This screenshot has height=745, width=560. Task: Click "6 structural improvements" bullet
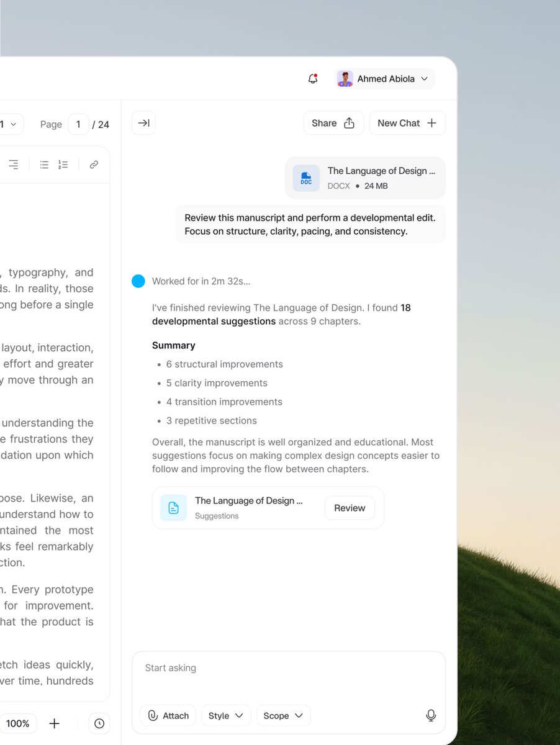[225, 364]
